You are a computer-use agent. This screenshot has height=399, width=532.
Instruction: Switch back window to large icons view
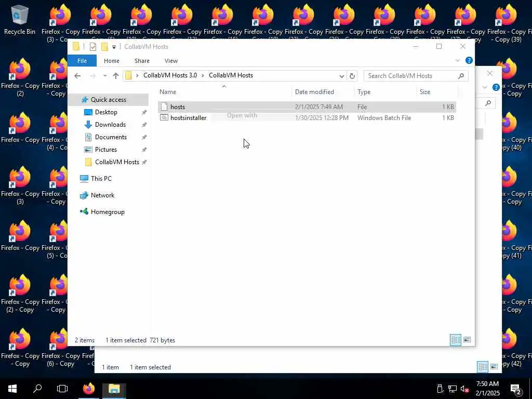tap(494, 367)
